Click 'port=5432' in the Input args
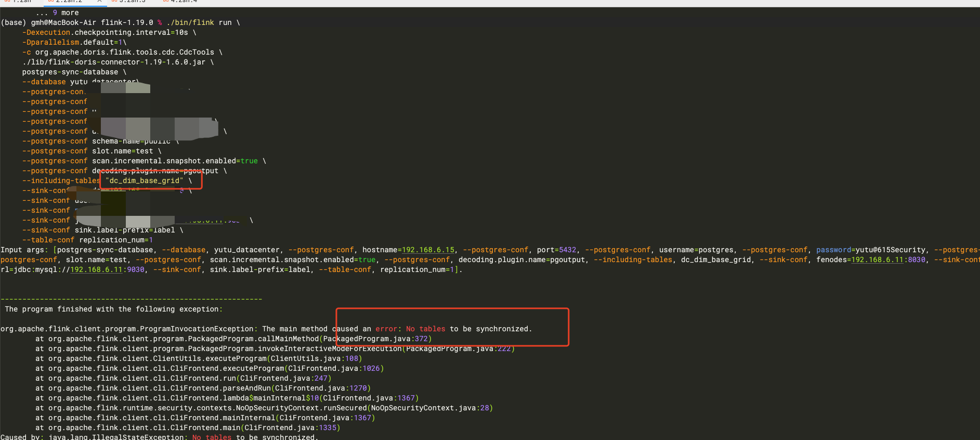This screenshot has width=980, height=440. click(556, 250)
